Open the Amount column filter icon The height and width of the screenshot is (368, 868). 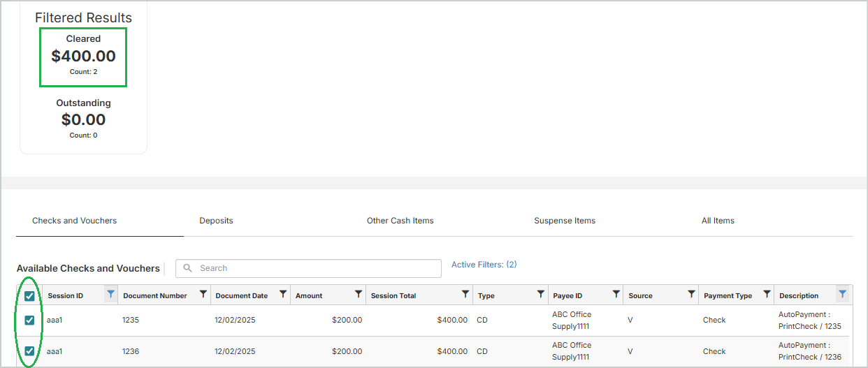pyautogui.click(x=358, y=295)
